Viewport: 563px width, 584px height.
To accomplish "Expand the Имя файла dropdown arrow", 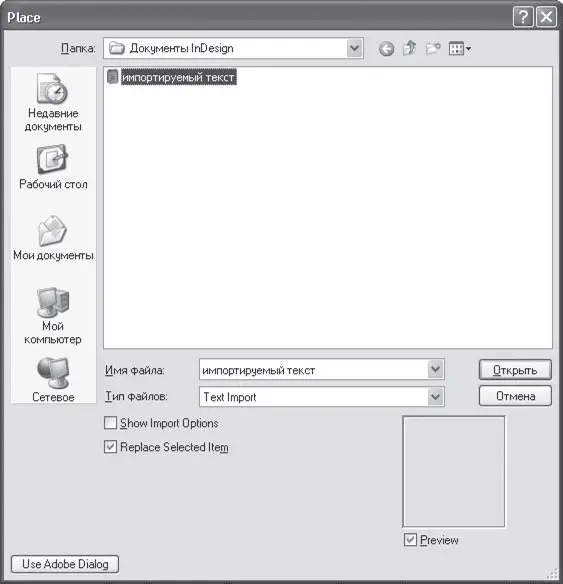I will tap(435, 369).
